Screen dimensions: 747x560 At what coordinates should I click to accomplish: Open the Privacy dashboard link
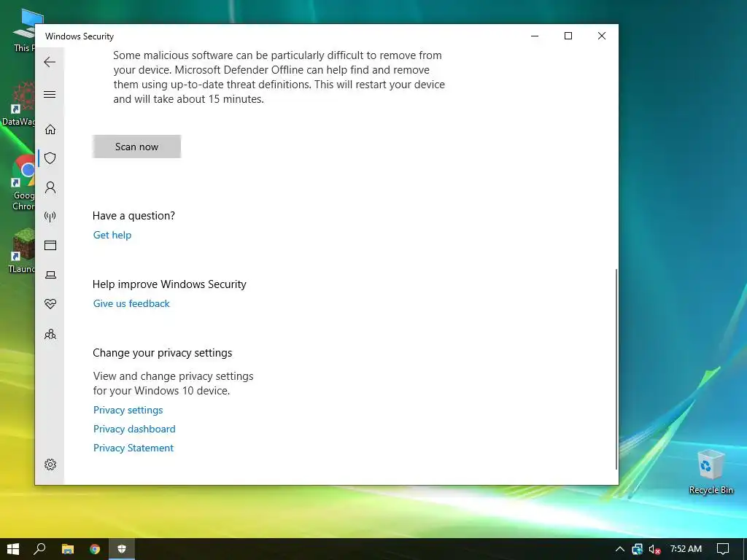coord(134,429)
